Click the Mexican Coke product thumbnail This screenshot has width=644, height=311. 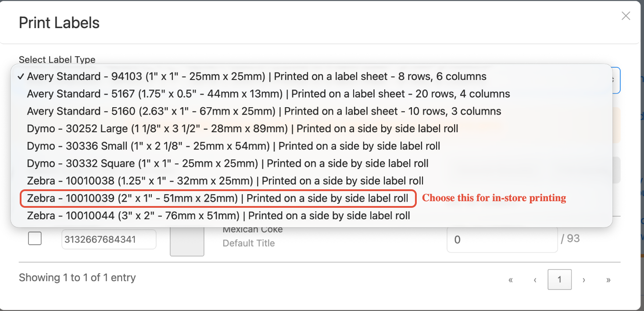[x=187, y=242]
